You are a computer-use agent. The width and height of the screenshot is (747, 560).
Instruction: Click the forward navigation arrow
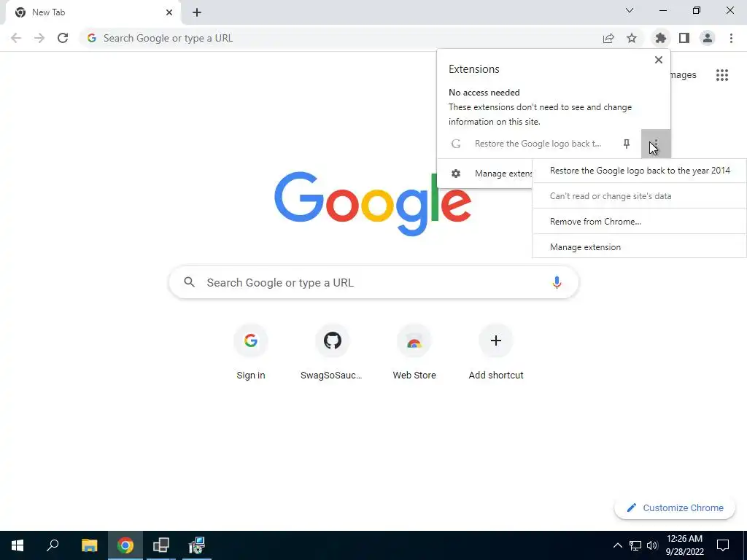pyautogui.click(x=39, y=38)
